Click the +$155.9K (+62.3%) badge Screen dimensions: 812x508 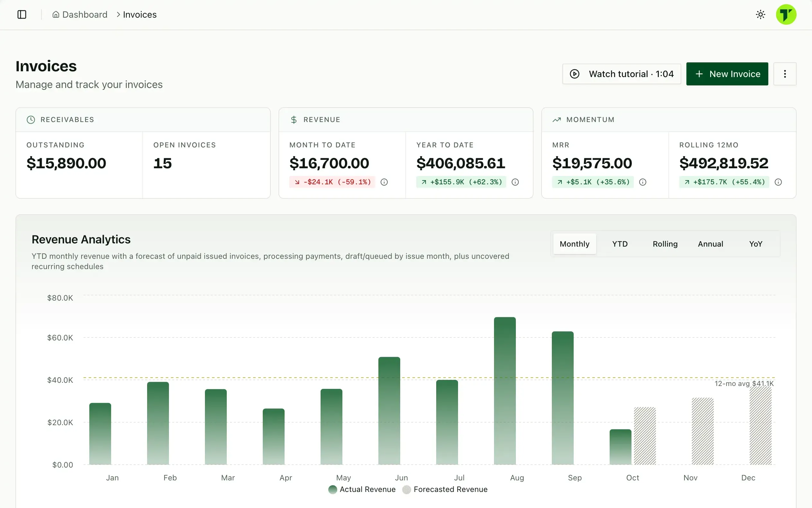click(x=461, y=182)
